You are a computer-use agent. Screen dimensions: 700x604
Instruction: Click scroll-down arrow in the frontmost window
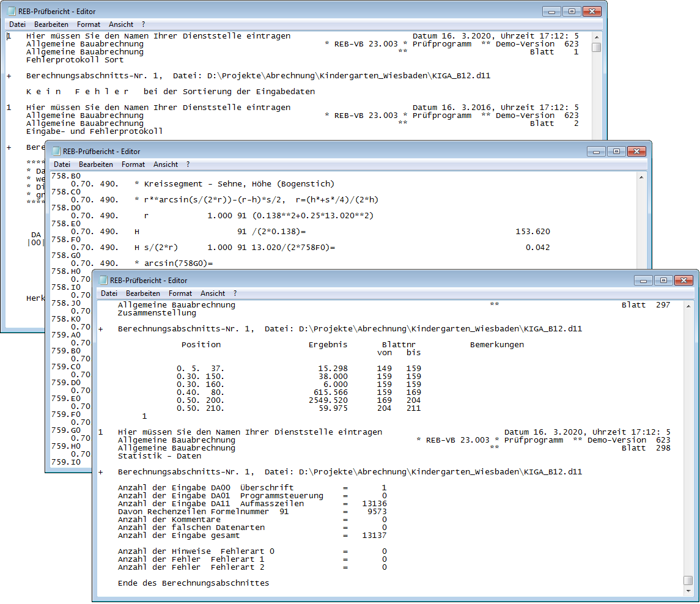[x=688, y=591]
